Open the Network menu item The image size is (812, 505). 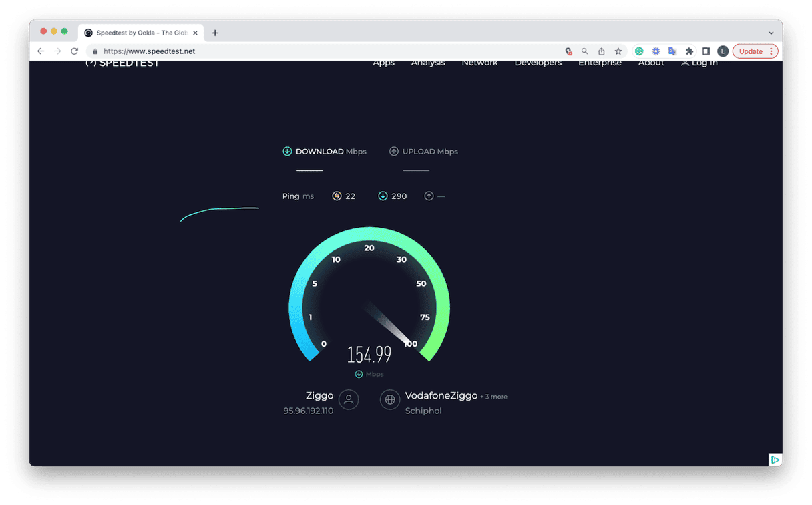click(x=479, y=62)
